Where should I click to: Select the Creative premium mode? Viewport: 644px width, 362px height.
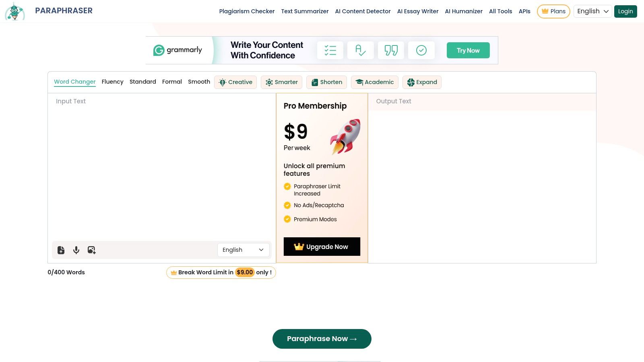click(235, 82)
